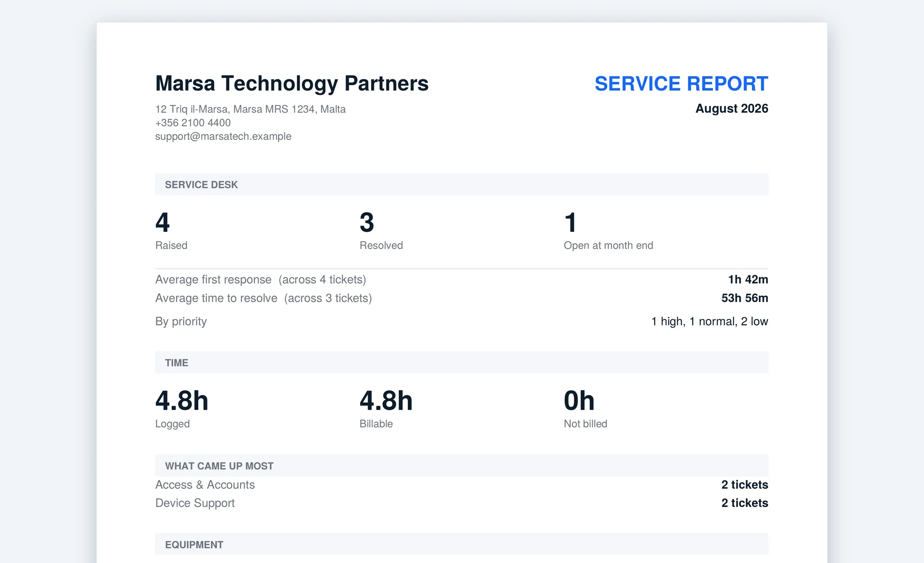Click the phone number +356 2100 4400
924x563 pixels.
click(x=193, y=122)
